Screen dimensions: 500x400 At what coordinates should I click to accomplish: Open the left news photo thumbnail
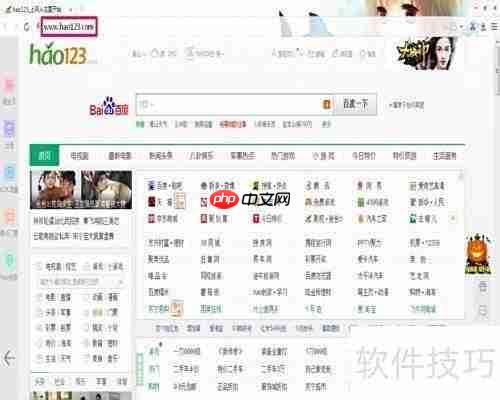pyautogui.click(x=54, y=189)
